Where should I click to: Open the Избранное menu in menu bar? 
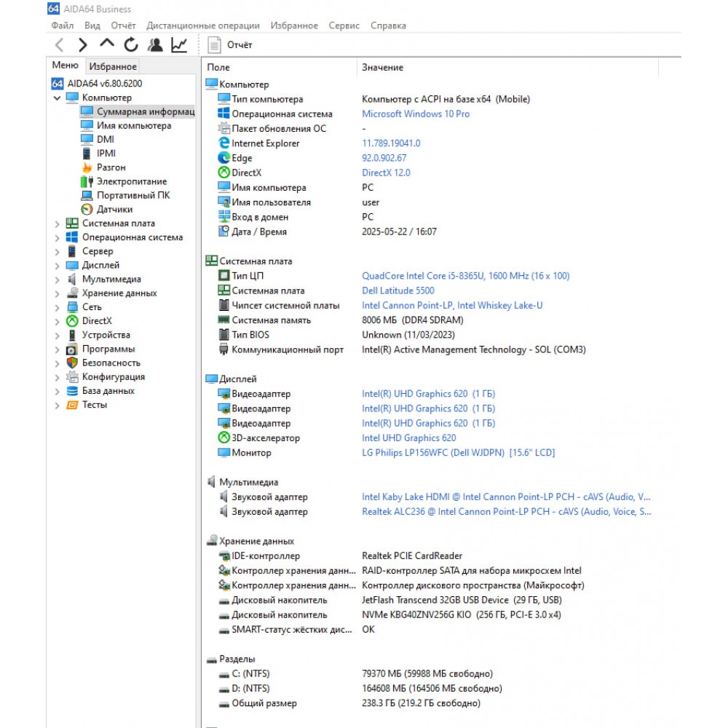(x=294, y=25)
